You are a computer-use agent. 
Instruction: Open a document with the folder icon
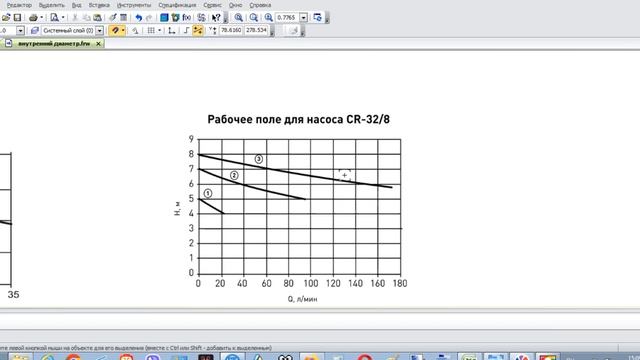pos(6,18)
